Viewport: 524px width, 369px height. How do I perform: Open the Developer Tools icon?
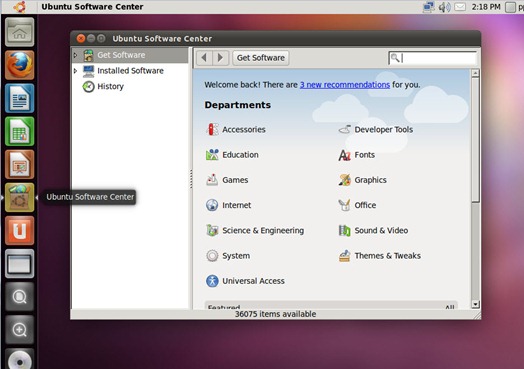click(x=345, y=129)
